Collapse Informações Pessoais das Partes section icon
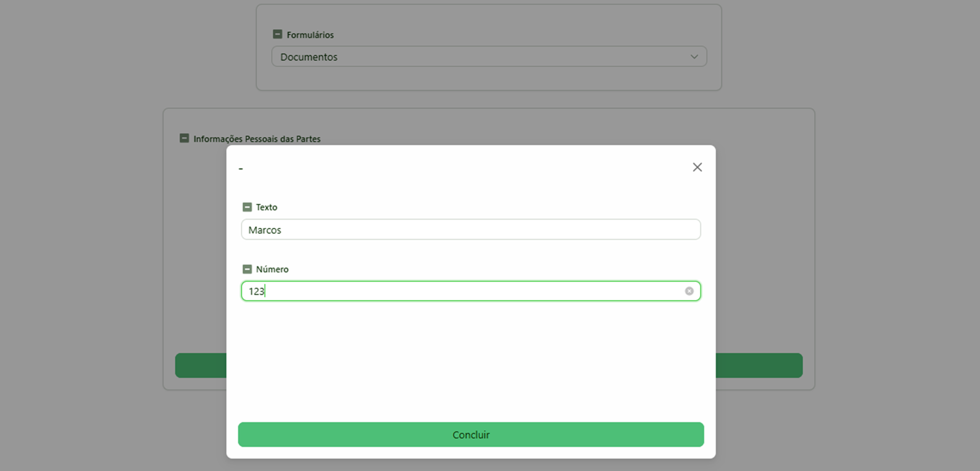This screenshot has height=471, width=980. click(x=184, y=138)
